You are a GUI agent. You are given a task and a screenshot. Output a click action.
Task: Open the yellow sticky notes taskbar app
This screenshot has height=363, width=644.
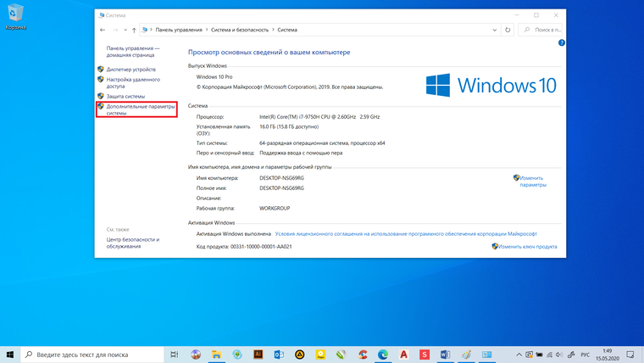pyautogui.click(x=320, y=355)
